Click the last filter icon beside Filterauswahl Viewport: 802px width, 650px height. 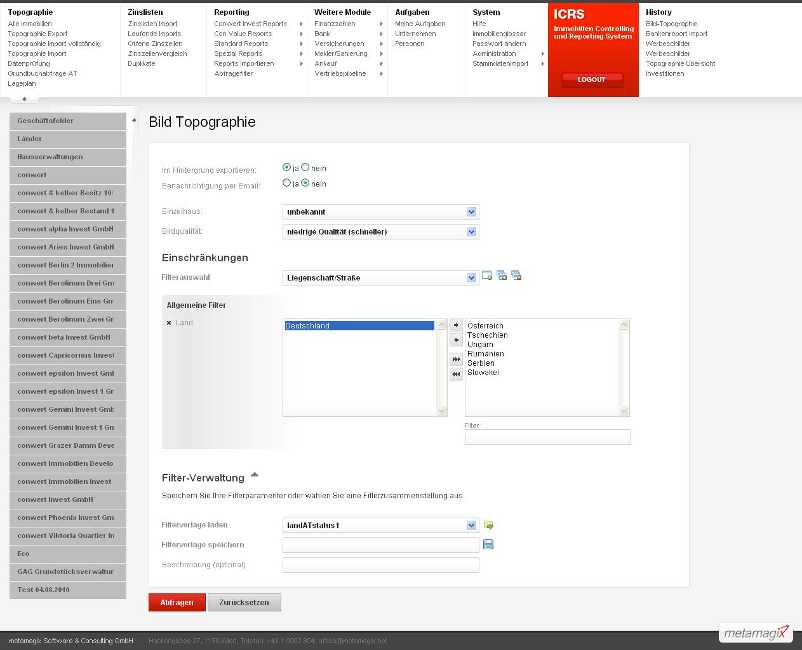pyautogui.click(x=516, y=276)
